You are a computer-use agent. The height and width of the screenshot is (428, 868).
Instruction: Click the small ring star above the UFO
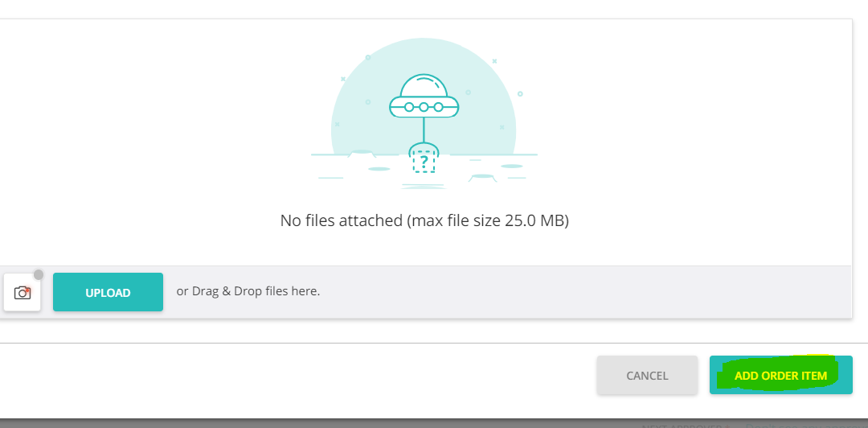tap(368, 57)
